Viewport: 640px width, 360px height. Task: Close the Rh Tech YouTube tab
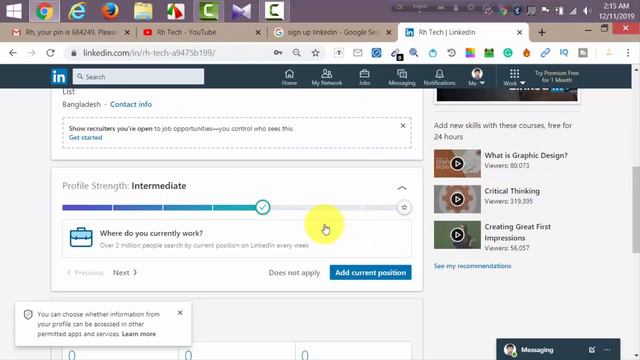[x=258, y=32]
